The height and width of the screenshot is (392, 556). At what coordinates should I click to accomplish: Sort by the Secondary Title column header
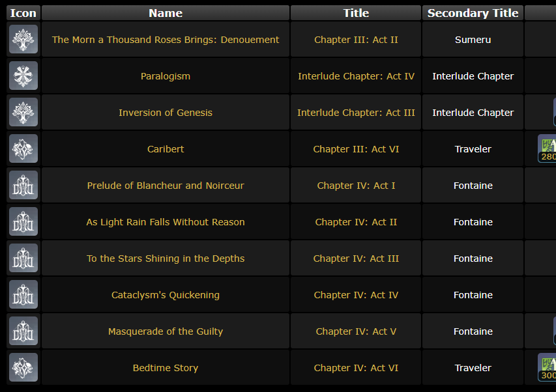[x=473, y=13]
